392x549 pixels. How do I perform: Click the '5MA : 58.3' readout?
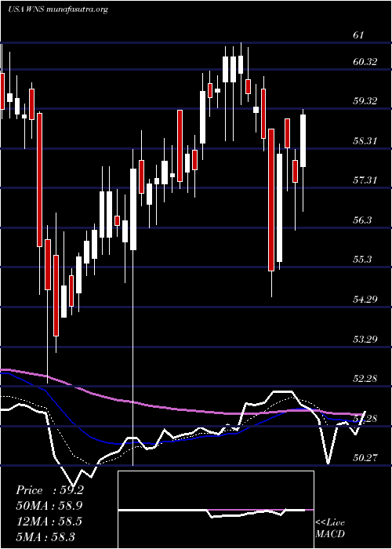coord(45,536)
